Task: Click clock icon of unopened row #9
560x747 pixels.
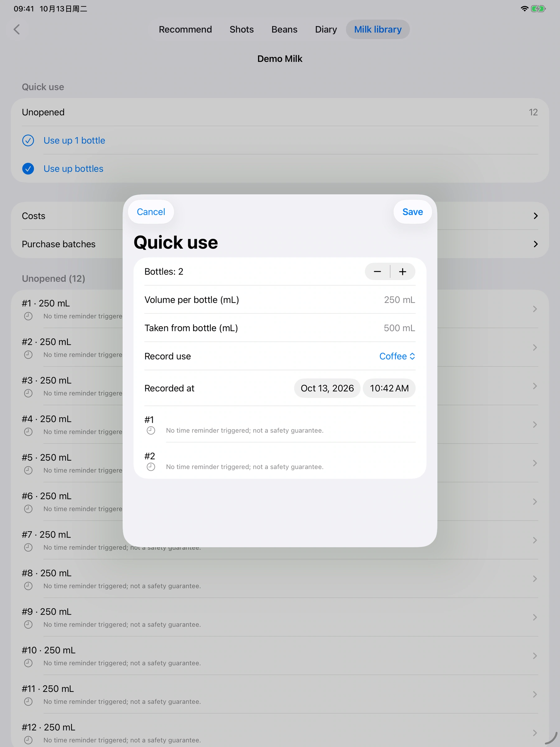Action: pos(28,624)
